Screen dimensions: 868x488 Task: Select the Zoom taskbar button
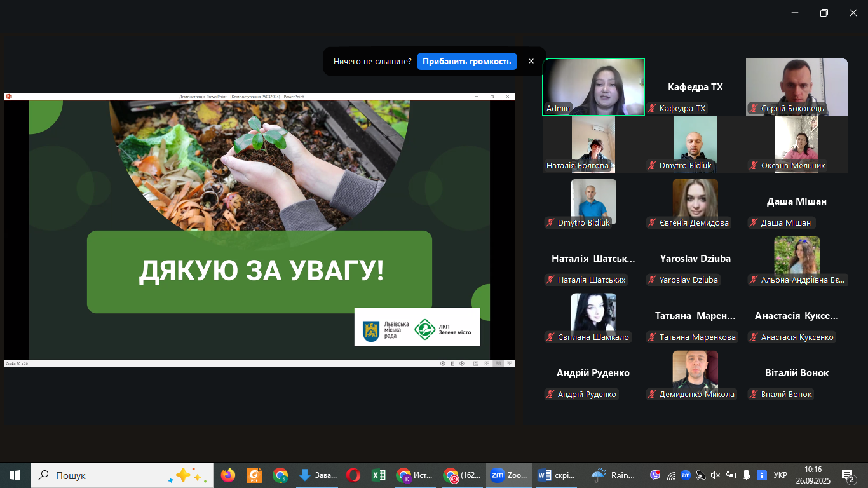(508, 475)
